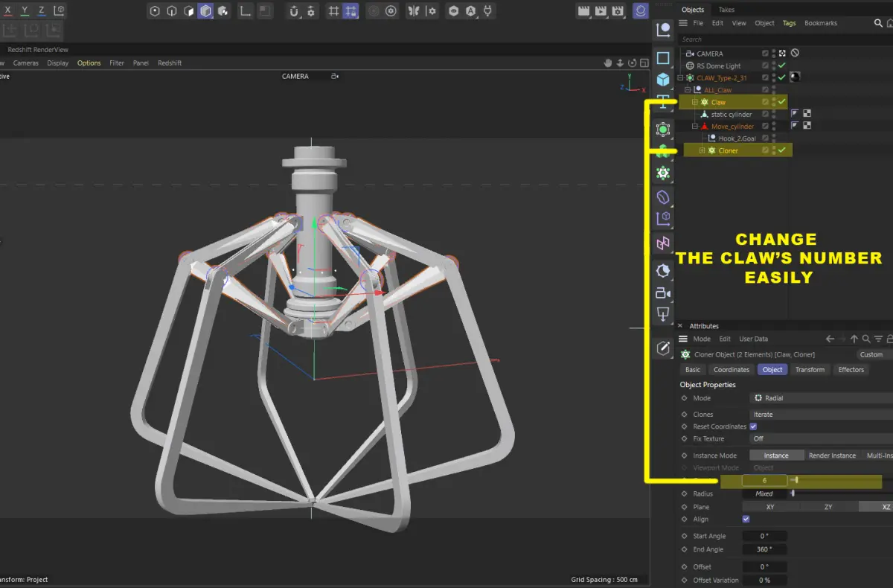This screenshot has height=588, width=893.
Task: Select the green subdivision generator icon
Action: pos(663,130)
